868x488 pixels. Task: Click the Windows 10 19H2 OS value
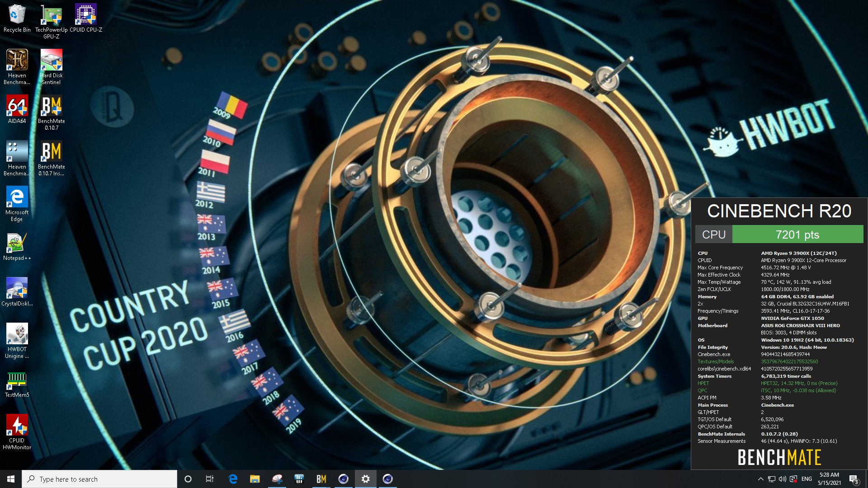[807, 340]
